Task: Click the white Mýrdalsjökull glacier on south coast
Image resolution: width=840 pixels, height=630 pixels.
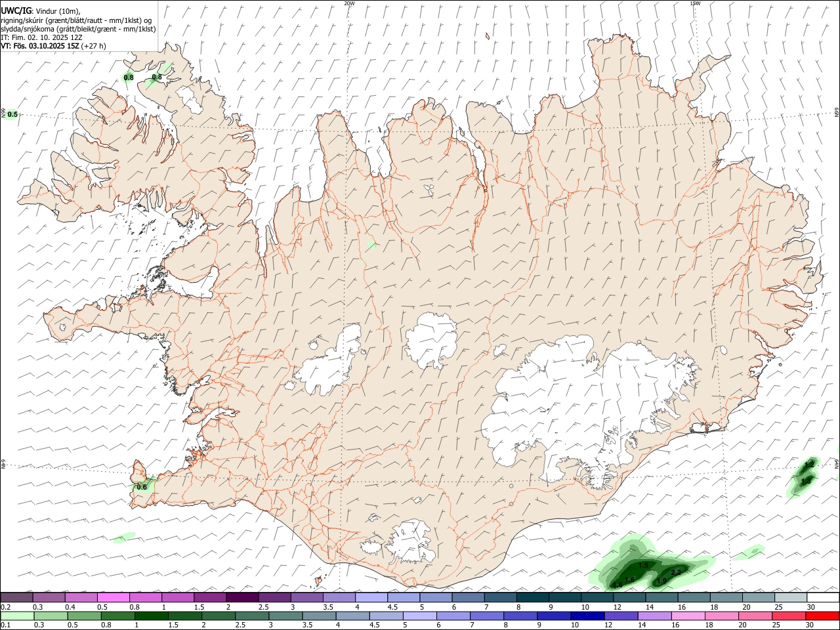Action: click(x=410, y=543)
